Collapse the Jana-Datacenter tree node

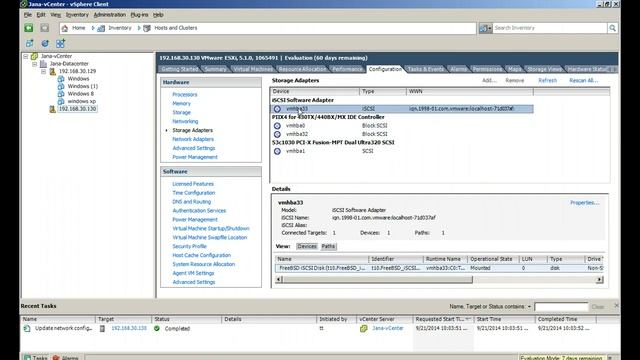click(x=35, y=64)
